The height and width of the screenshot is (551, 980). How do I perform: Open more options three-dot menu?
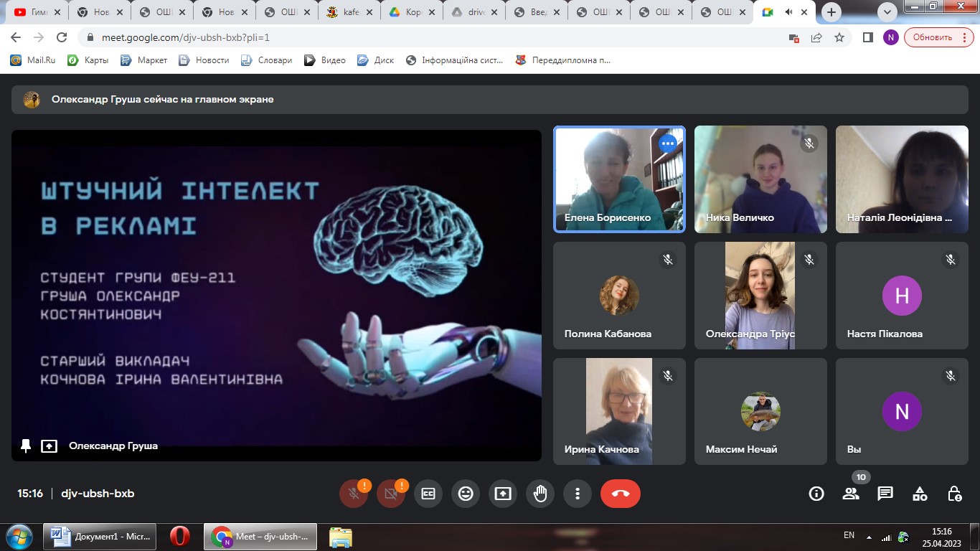tap(578, 494)
